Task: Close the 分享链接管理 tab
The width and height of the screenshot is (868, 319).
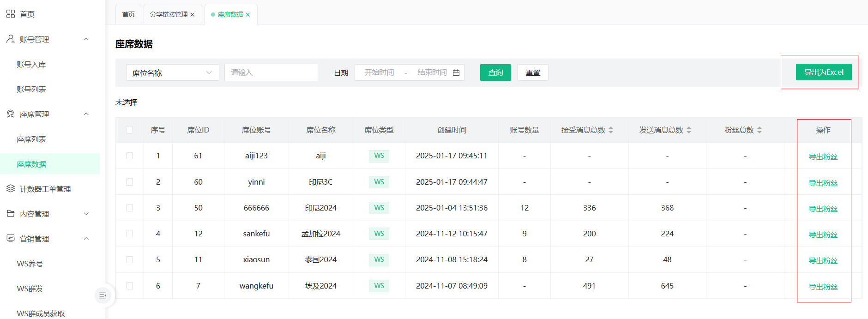Action: 193,15
